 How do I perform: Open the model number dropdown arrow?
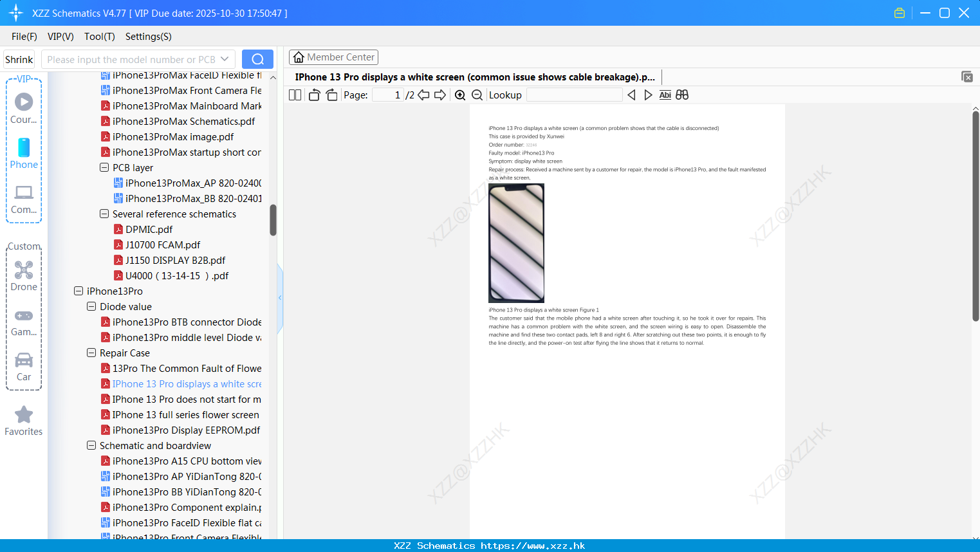[225, 59]
